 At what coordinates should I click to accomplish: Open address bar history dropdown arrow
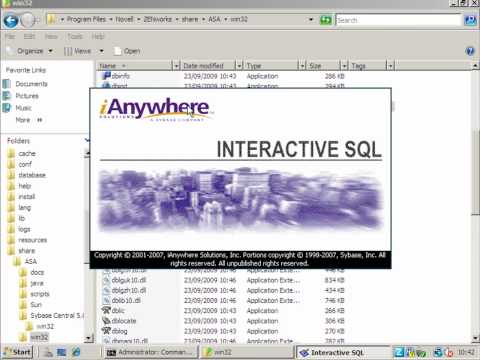tap(311, 20)
